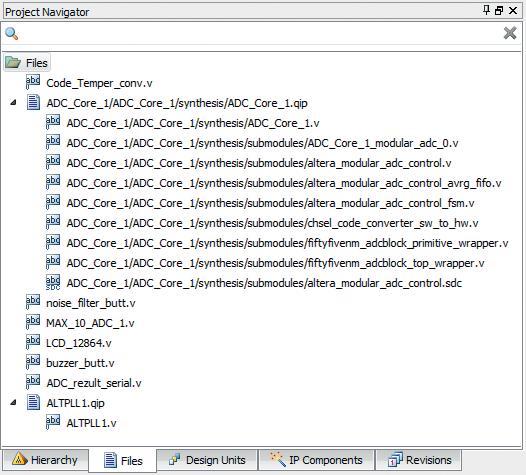Select the MAX_10_ADC_1.v file
Screen dimensions: 526x475
(x=90, y=323)
